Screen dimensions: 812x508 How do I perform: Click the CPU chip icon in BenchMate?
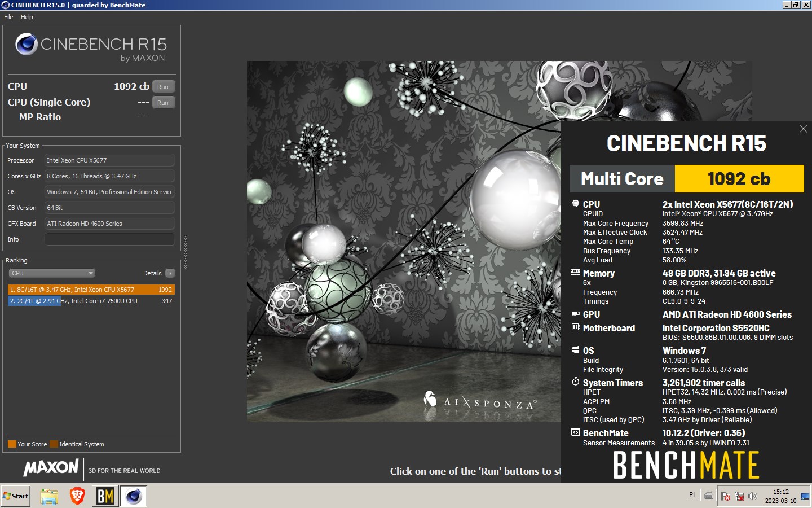click(x=575, y=204)
